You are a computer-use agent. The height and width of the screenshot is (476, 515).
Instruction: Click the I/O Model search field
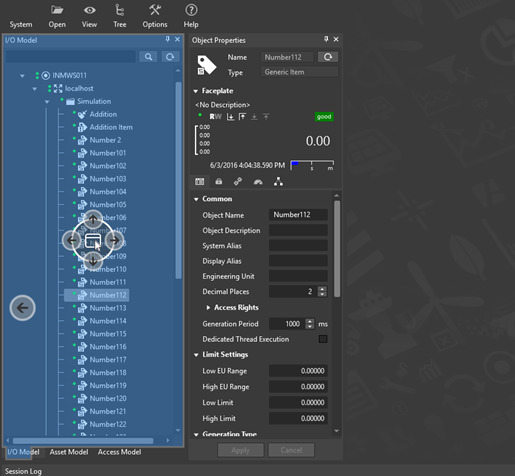pyautogui.click(x=71, y=57)
